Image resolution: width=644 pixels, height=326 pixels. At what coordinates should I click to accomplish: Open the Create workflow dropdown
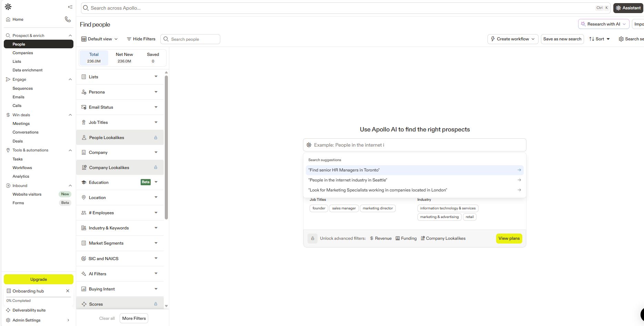(x=513, y=39)
